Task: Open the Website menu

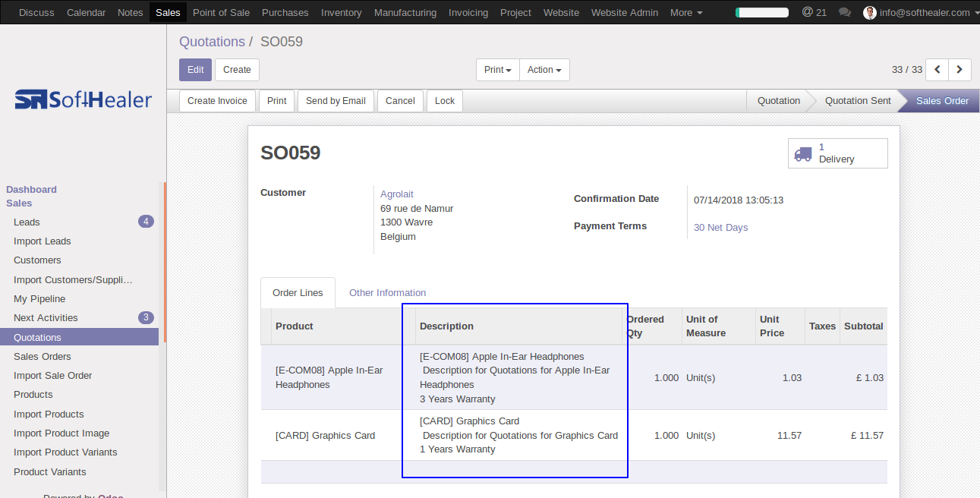Action: pyautogui.click(x=562, y=13)
